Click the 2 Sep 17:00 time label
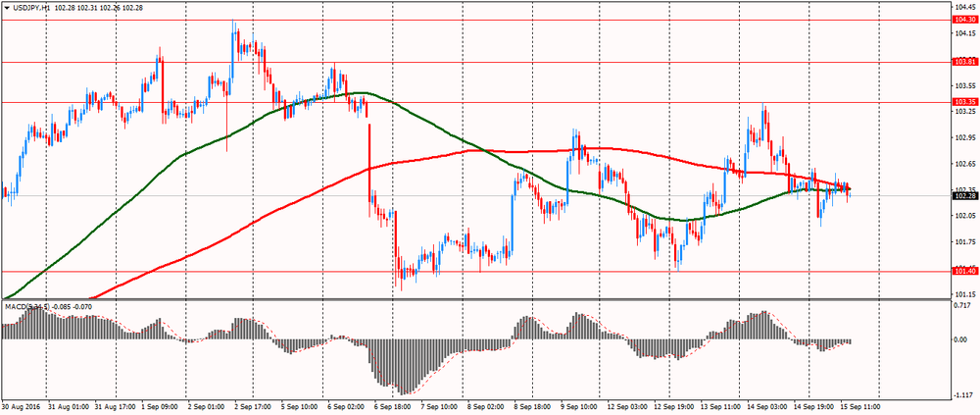 point(253,406)
